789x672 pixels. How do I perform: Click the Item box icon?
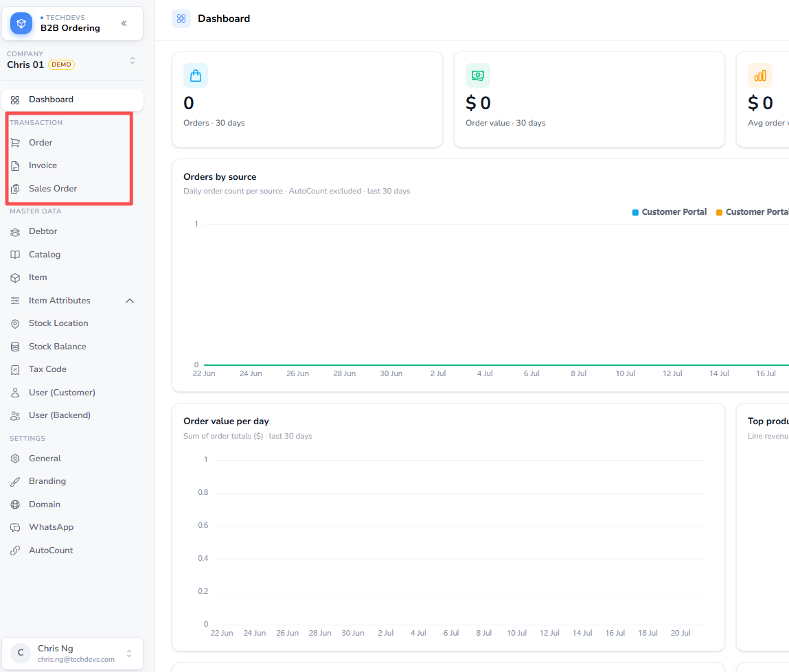click(15, 277)
